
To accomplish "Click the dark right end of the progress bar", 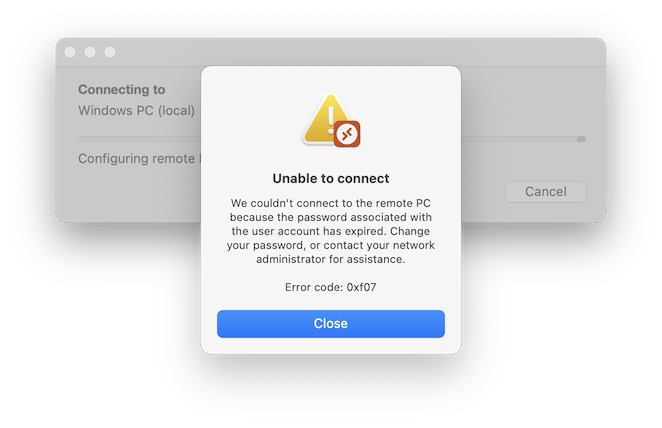I will pyautogui.click(x=581, y=139).
